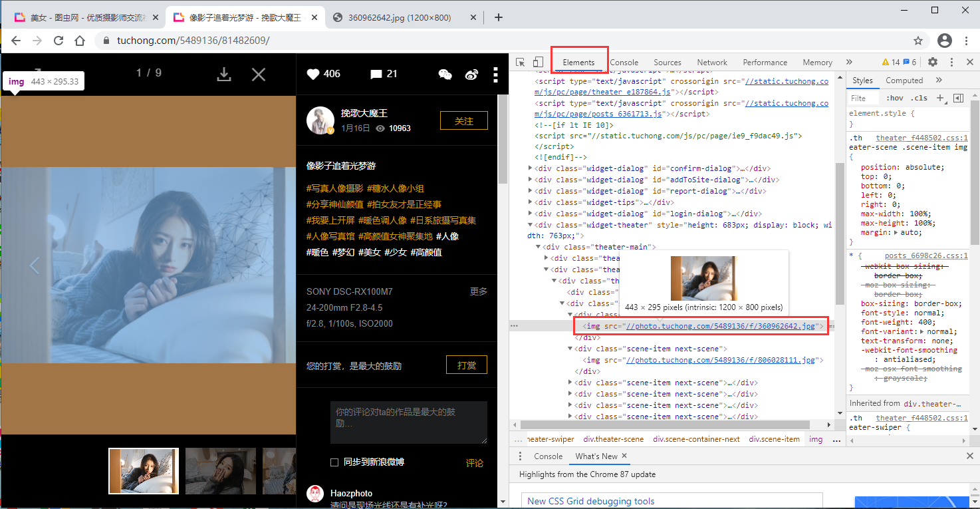Screen dimensions: 980x509
Task: Open the warnings count indicator
Action: coord(890,62)
